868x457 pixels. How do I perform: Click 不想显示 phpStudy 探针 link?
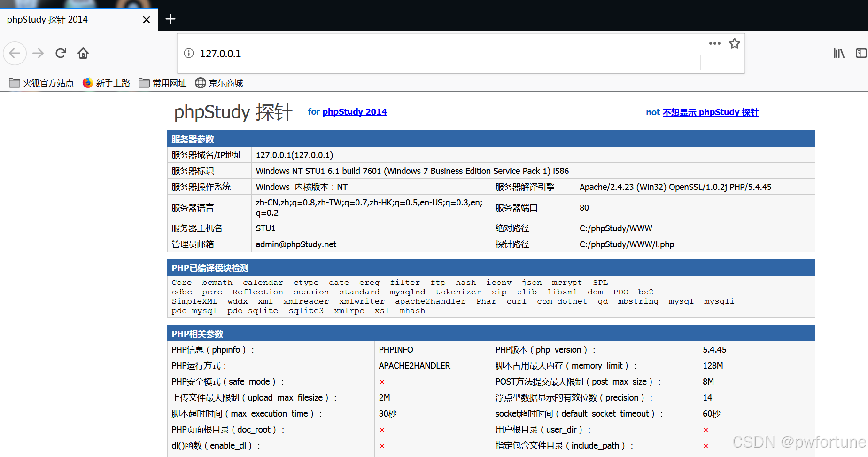click(711, 112)
